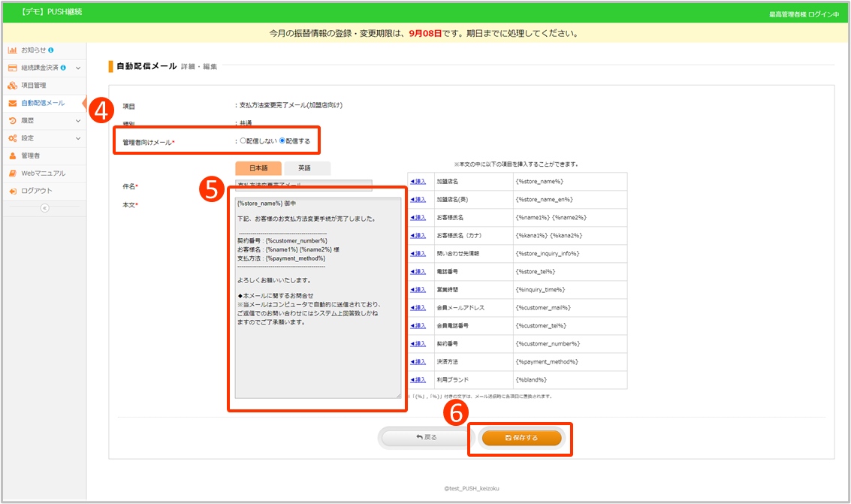This screenshot has width=851, height=504.
Task: Select the 配信する radio button
Action: pos(283,140)
